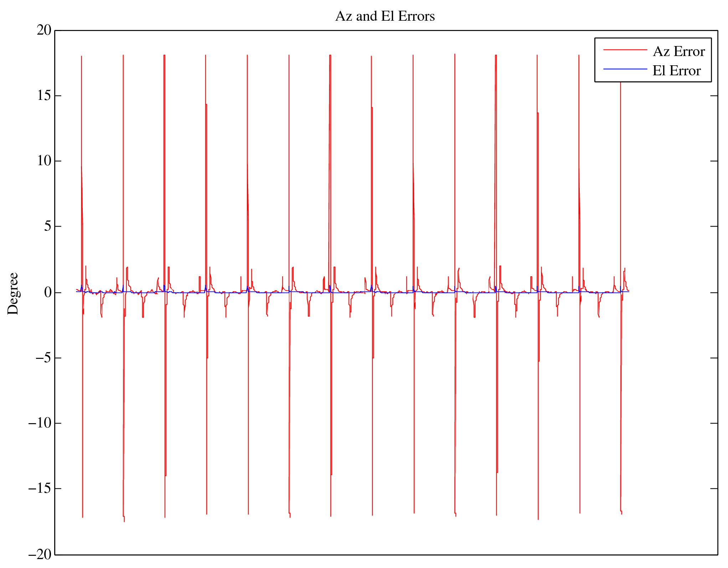Click the right-side tick mark at 15
This screenshot has width=728, height=568.
pyautogui.click(x=714, y=96)
